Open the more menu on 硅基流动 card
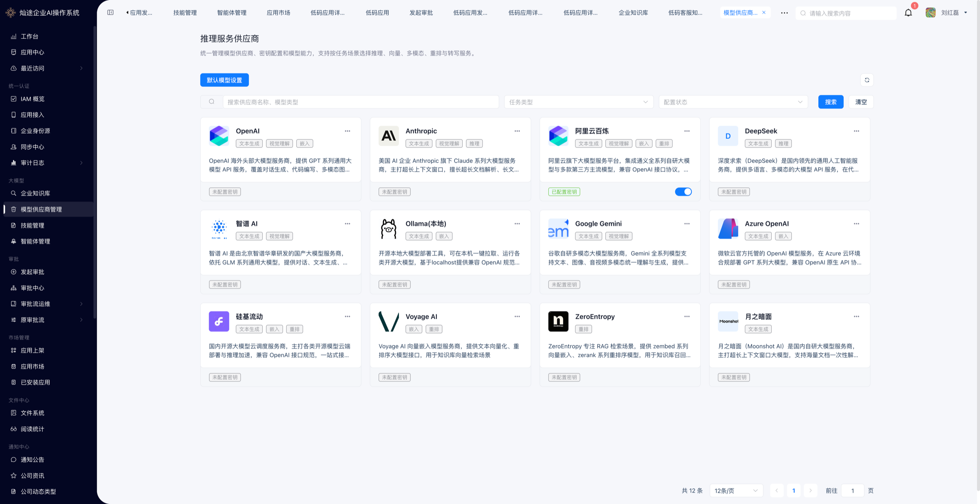The width and height of the screenshot is (980, 504). (347, 316)
